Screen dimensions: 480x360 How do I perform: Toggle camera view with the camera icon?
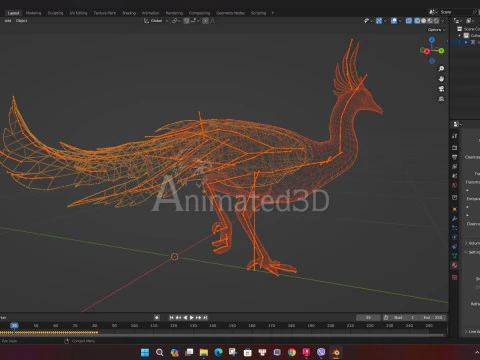pos(441,89)
